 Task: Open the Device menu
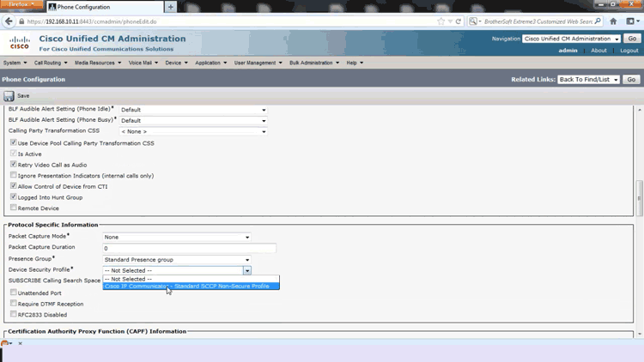[x=176, y=63]
